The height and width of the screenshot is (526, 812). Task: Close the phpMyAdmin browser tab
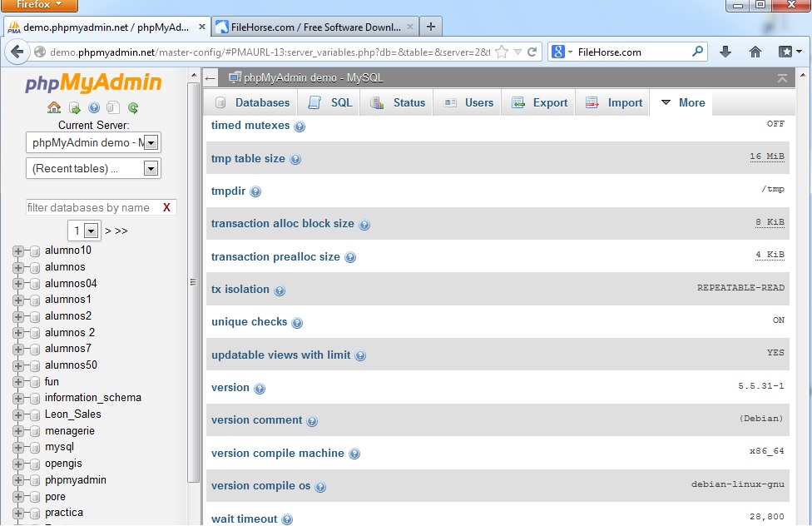pyautogui.click(x=202, y=27)
